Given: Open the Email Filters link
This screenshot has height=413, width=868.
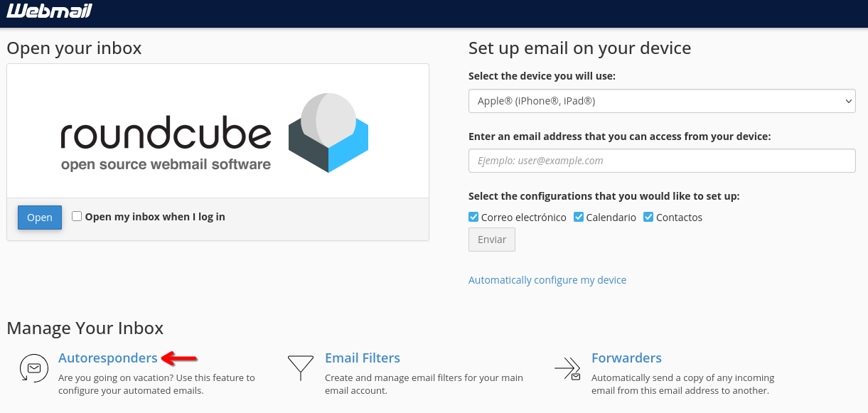Looking at the screenshot, I should tap(363, 358).
